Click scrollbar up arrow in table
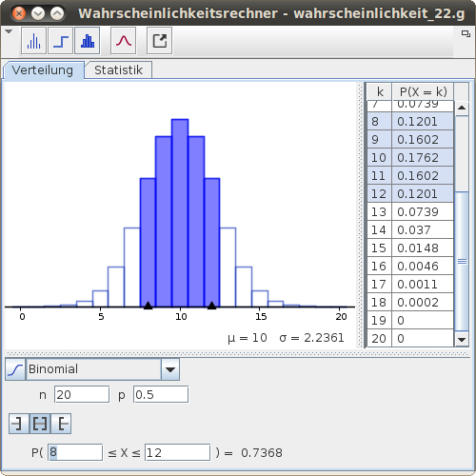Viewport: 476px width, 476px height. [462, 109]
